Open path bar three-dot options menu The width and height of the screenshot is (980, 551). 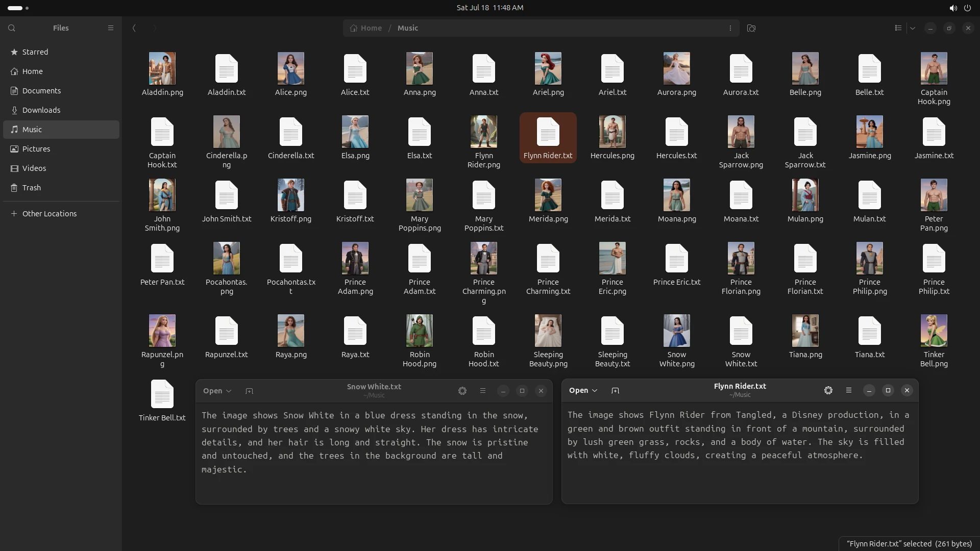tap(730, 28)
